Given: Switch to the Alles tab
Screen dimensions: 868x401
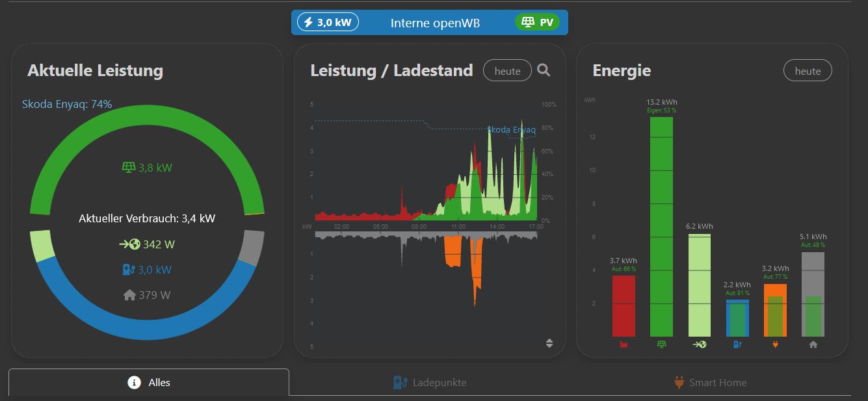Looking at the screenshot, I should click(x=149, y=382).
